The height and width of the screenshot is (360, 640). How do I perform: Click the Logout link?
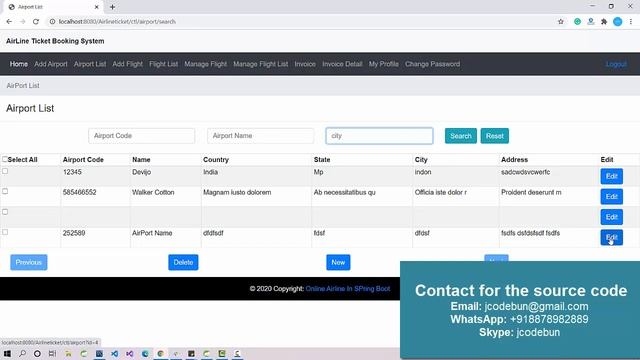pos(616,64)
